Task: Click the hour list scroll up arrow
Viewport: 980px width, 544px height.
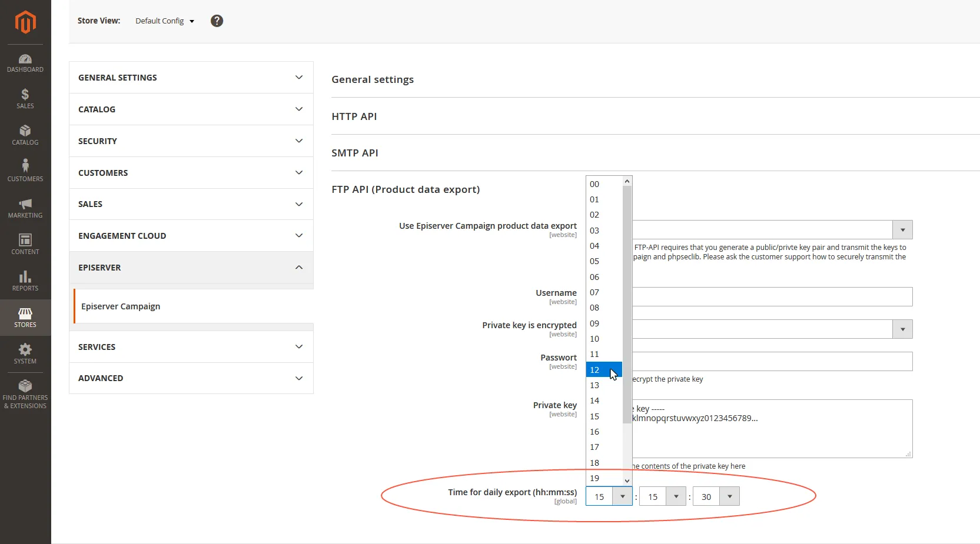Action: tap(627, 181)
